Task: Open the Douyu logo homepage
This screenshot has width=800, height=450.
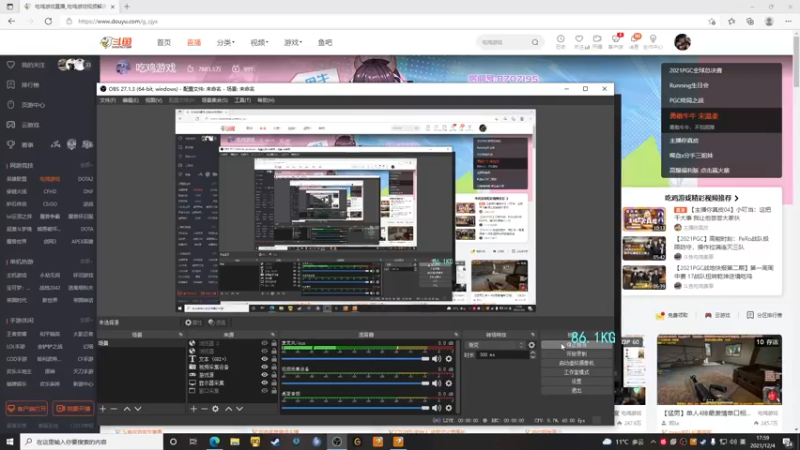Action: (x=116, y=42)
